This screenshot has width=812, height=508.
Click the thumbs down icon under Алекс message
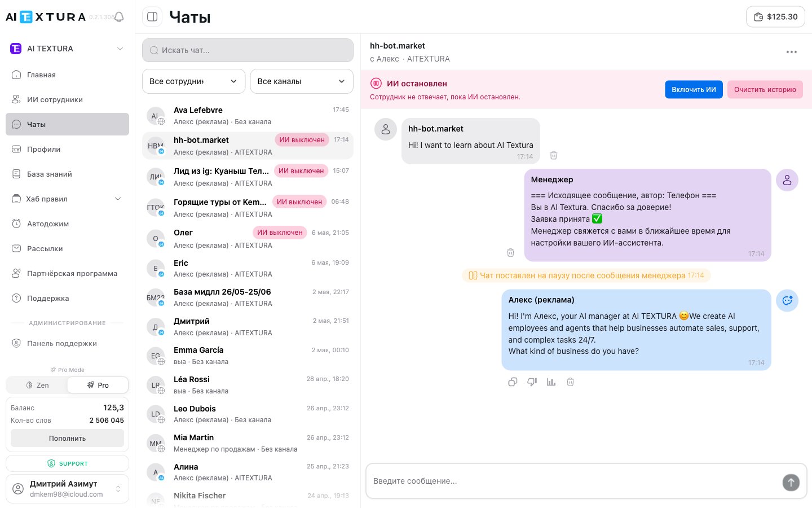pyautogui.click(x=532, y=382)
